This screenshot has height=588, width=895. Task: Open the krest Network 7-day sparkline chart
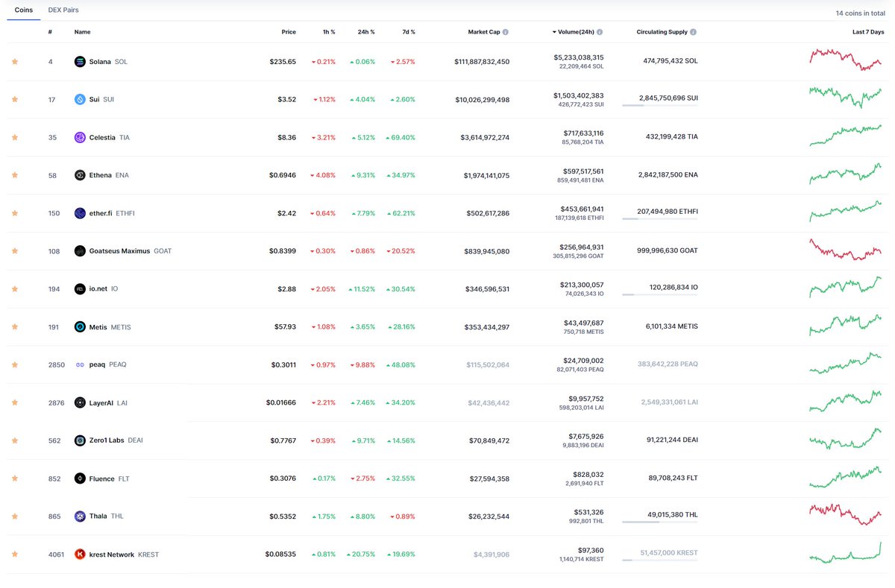(x=845, y=552)
